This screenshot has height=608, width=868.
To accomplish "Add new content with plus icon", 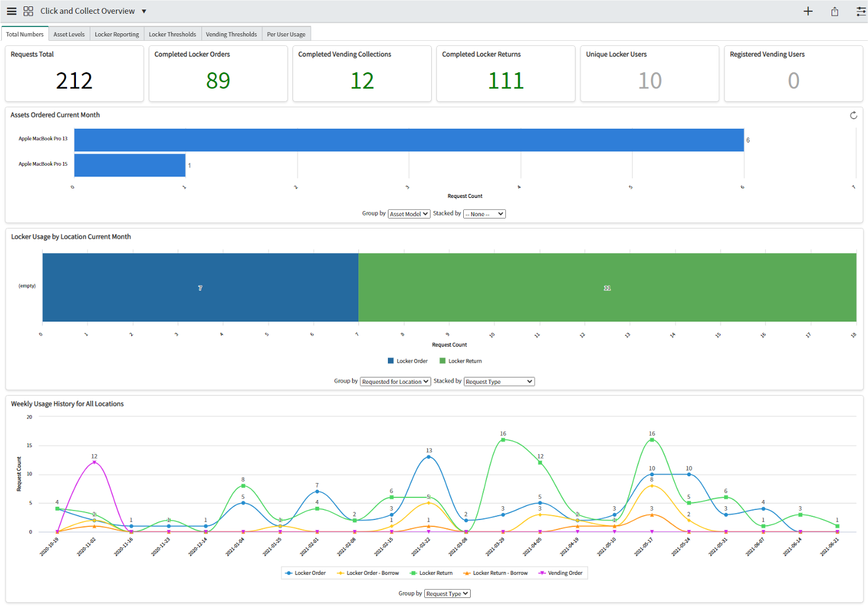I will (x=808, y=11).
